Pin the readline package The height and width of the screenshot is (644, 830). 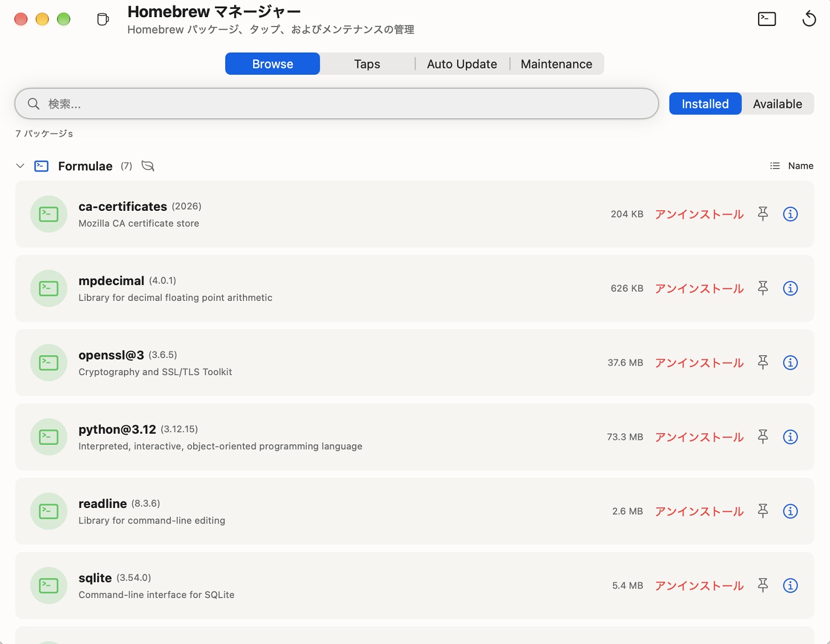tap(763, 511)
